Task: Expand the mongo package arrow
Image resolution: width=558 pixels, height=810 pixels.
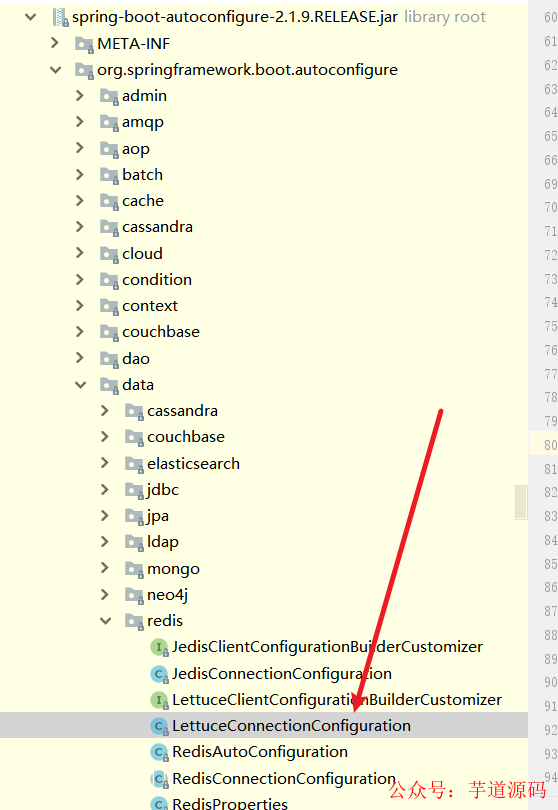Action: 105,568
